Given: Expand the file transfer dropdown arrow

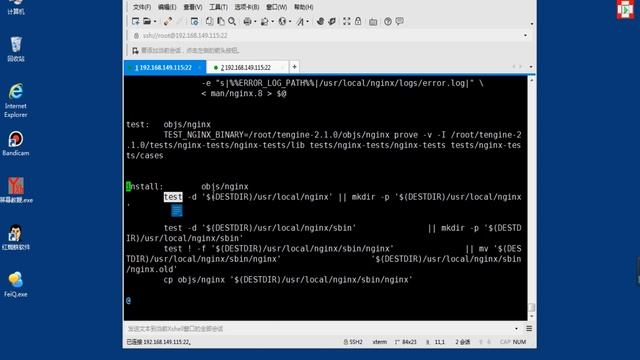Looking at the screenshot, I should pyautogui.click(x=272, y=22).
